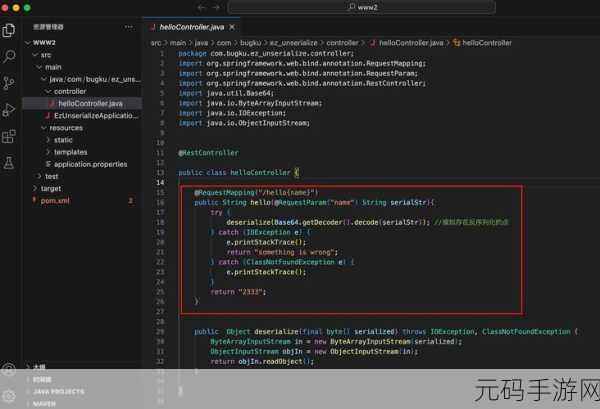The image size is (600, 409).
Task: Click the package declaration on line 1
Action: 266,54
